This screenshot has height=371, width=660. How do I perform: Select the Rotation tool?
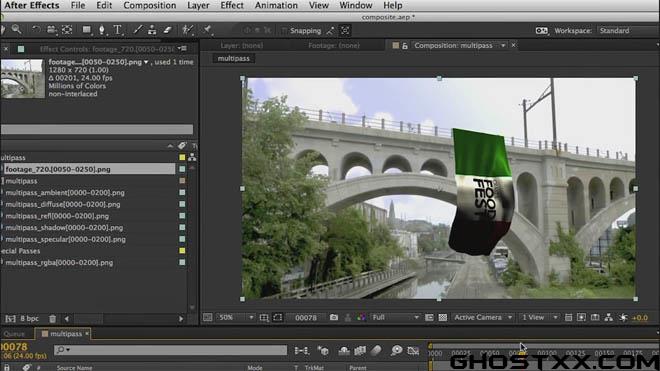click(x=36, y=30)
